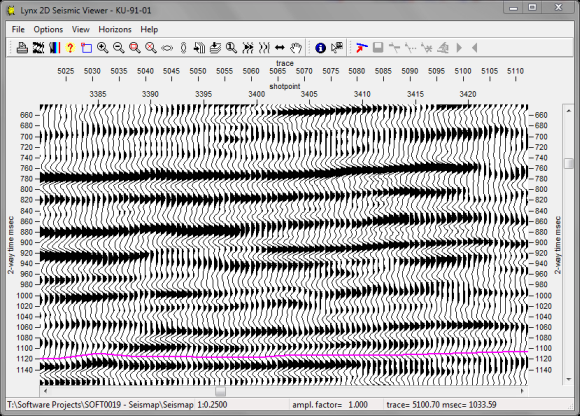Click the Print icon in the toolbar
The image size is (580, 416).
[22, 48]
